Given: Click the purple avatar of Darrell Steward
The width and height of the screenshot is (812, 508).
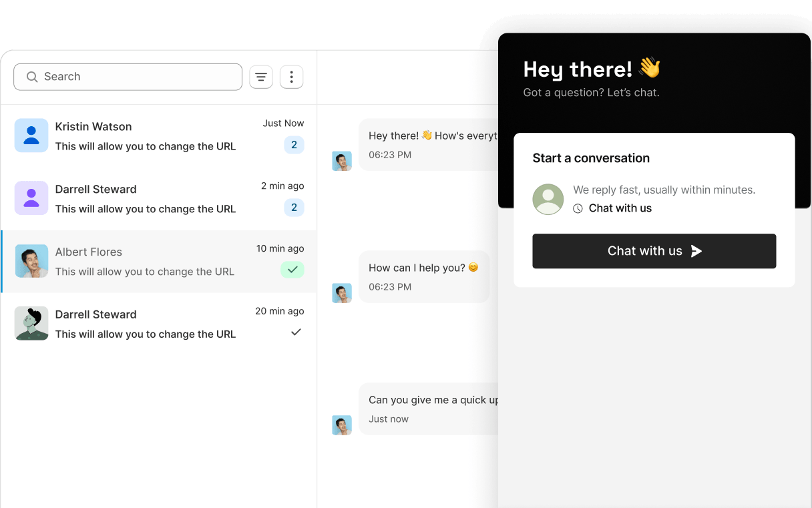Looking at the screenshot, I should 31,198.
